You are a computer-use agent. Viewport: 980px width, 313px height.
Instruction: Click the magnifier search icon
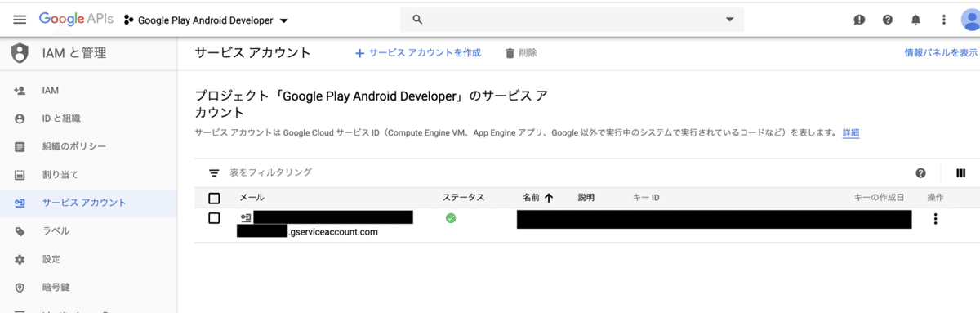point(417,19)
